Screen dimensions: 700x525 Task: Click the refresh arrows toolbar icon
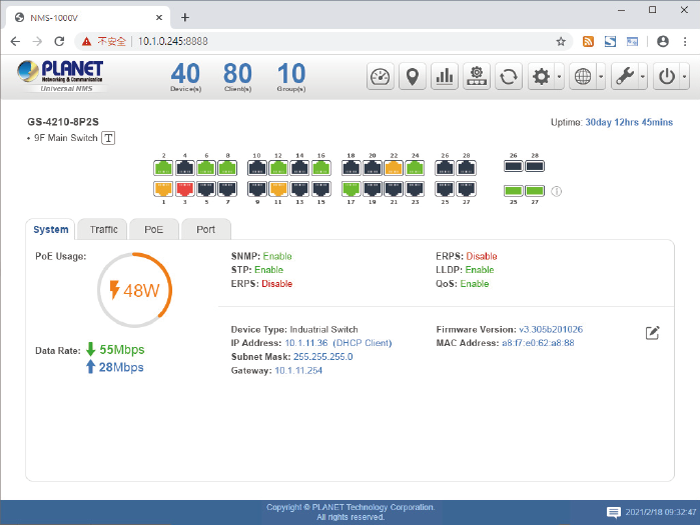point(509,77)
